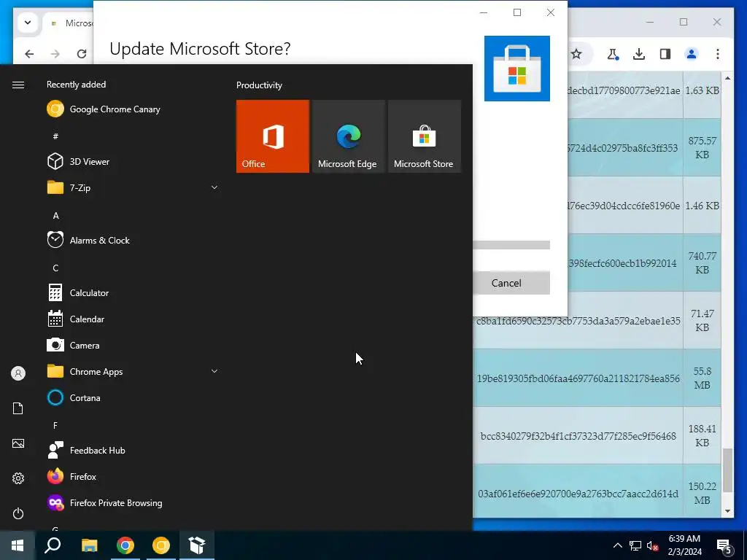Screen dimensions: 747x560
Task: Click Chrome forward navigation arrow
Action: tap(55, 54)
